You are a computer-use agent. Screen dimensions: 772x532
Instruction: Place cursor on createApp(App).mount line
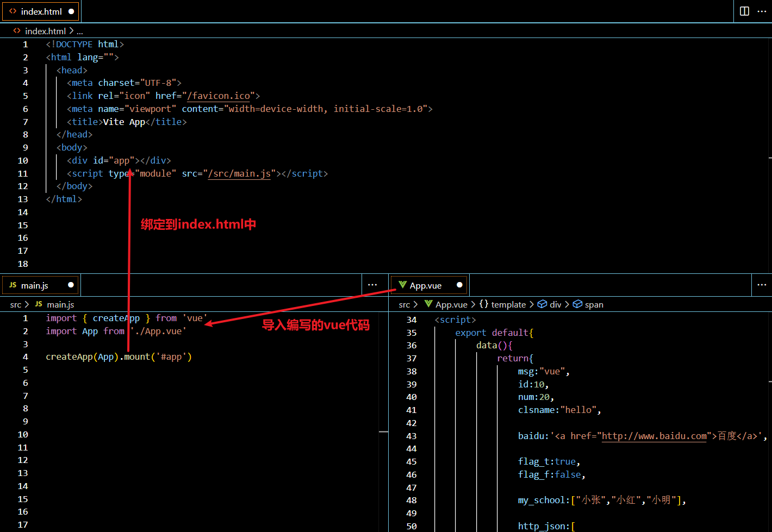tap(119, 357)
